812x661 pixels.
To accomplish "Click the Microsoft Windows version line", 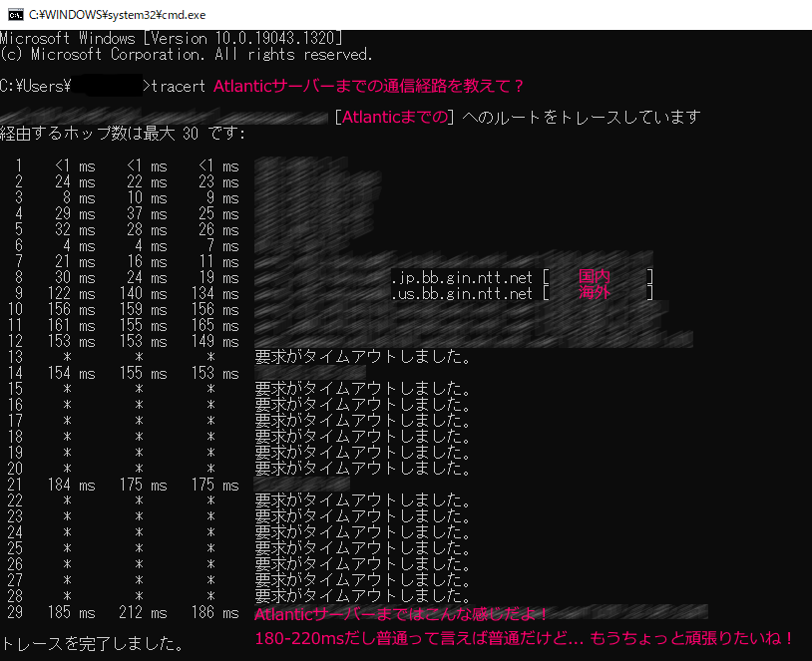I will pos(171,38).
